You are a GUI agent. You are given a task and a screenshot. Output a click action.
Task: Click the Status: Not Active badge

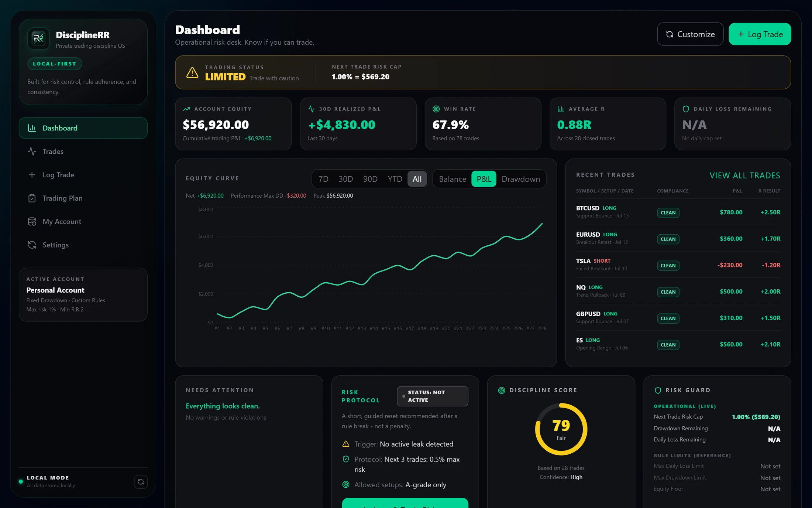(433, 396)
